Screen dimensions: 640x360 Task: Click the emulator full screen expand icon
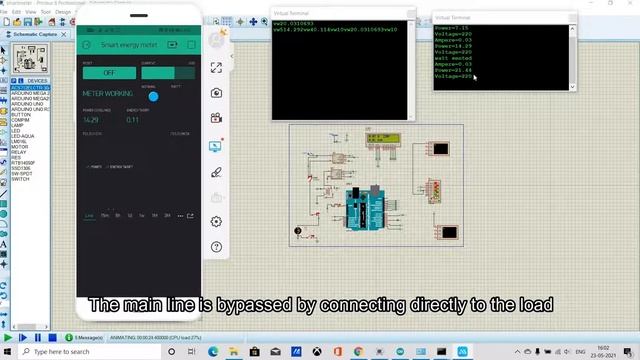(216, 68)
